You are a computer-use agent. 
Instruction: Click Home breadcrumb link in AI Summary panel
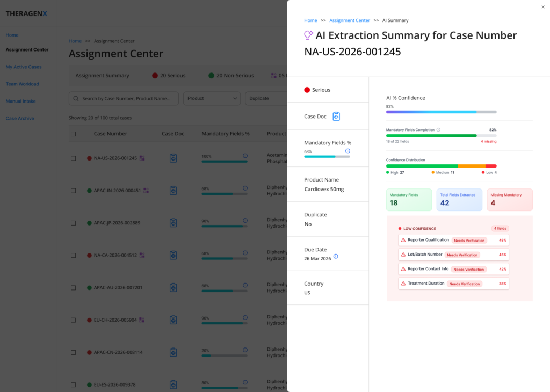(310, 20)
